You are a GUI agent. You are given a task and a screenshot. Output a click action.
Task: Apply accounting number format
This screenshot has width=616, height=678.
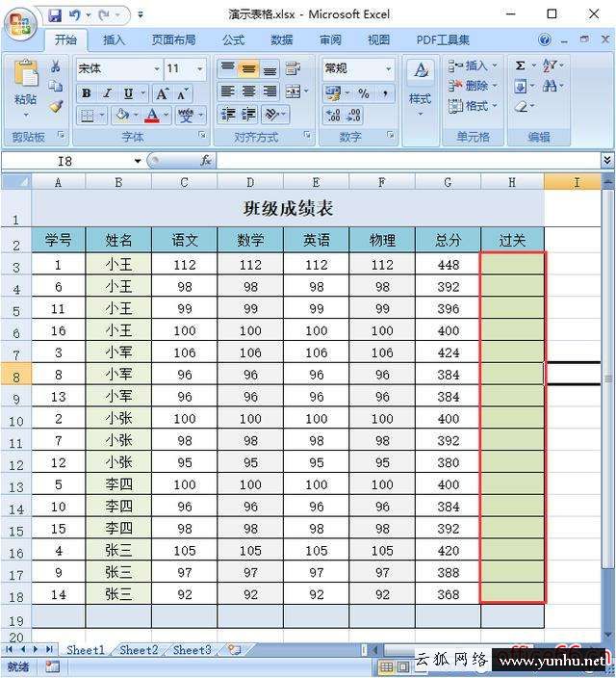coord(333,92)
